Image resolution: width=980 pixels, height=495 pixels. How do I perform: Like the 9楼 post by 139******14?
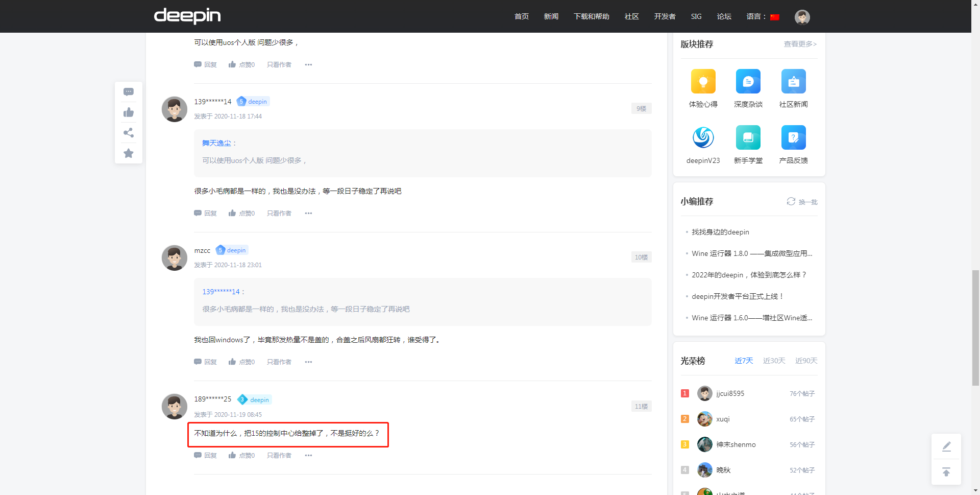241,214
